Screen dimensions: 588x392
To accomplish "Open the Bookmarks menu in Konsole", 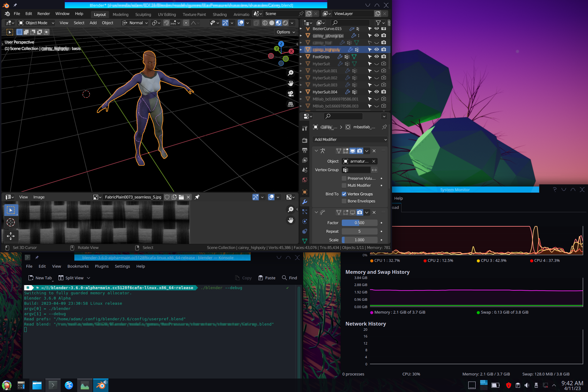I will (78, 266).
